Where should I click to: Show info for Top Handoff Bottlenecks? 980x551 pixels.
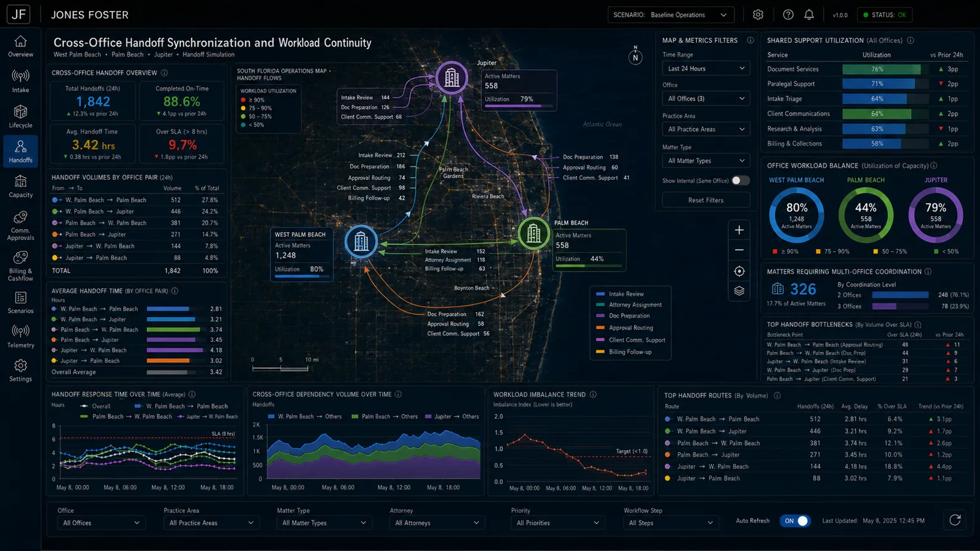click(x=918, y=324)
